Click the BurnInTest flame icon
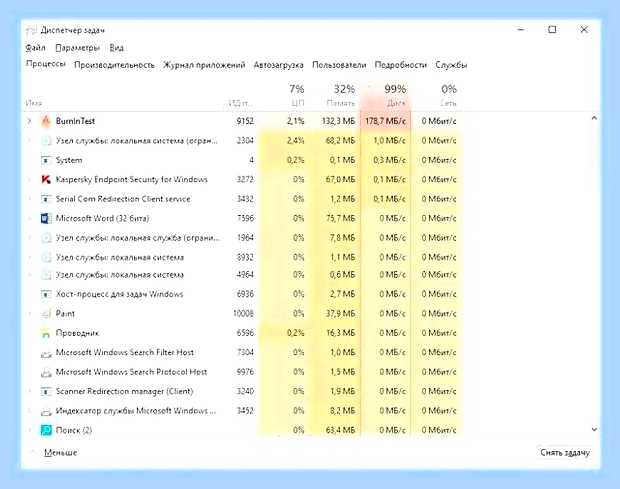Viewport: 620px width, 489px height. pyautogui.click(x=46, y=121)
